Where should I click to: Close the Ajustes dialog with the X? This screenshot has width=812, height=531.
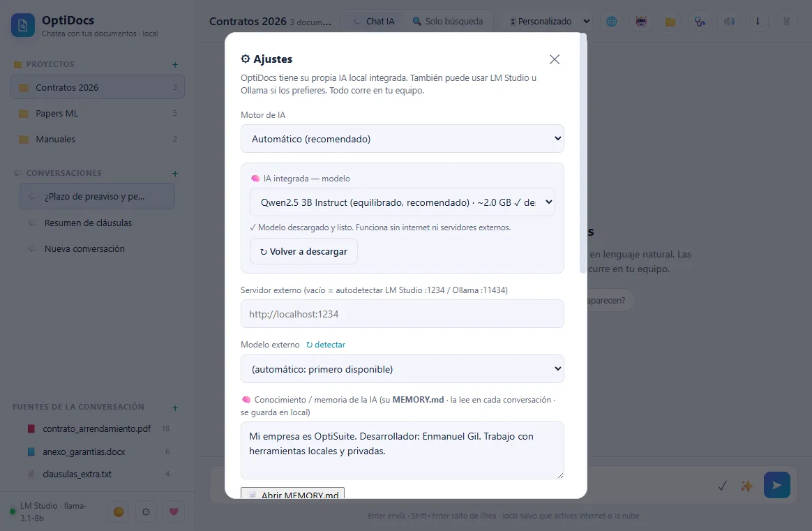tap(554, 59)
